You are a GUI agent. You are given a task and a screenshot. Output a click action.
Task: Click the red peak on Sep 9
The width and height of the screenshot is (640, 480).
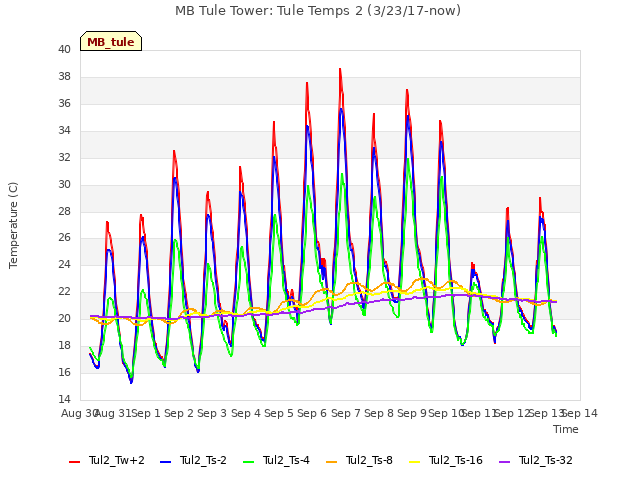point(407,90)
